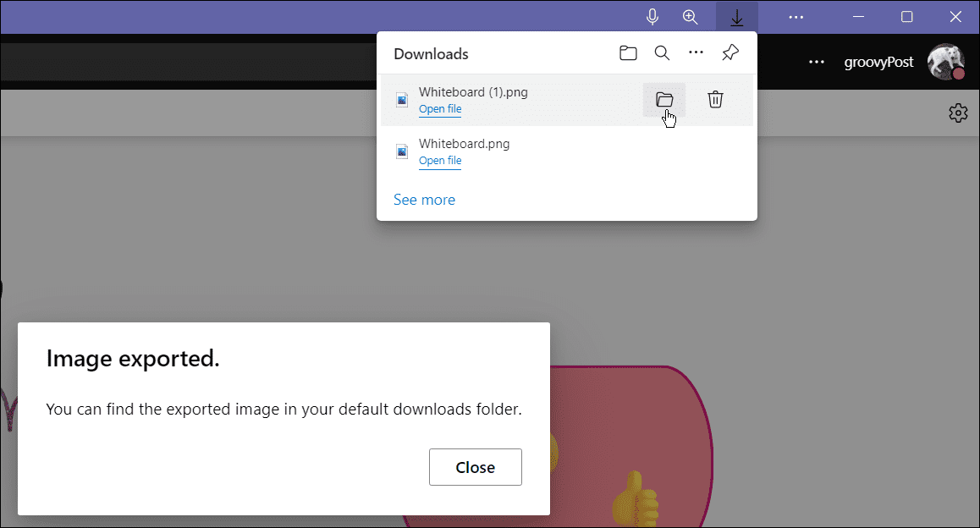Viewport: 980px width, 528px height.
Task: Click the Whiteboard.png file type icon
Action: coord(401,151)
